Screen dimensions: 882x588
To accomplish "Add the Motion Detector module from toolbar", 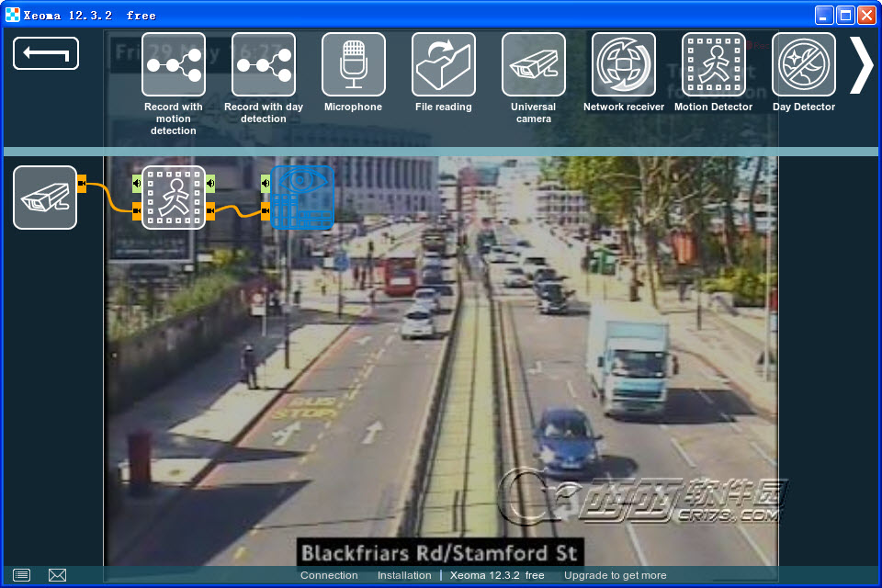I will pyautogui.click(x=714, y=64).
